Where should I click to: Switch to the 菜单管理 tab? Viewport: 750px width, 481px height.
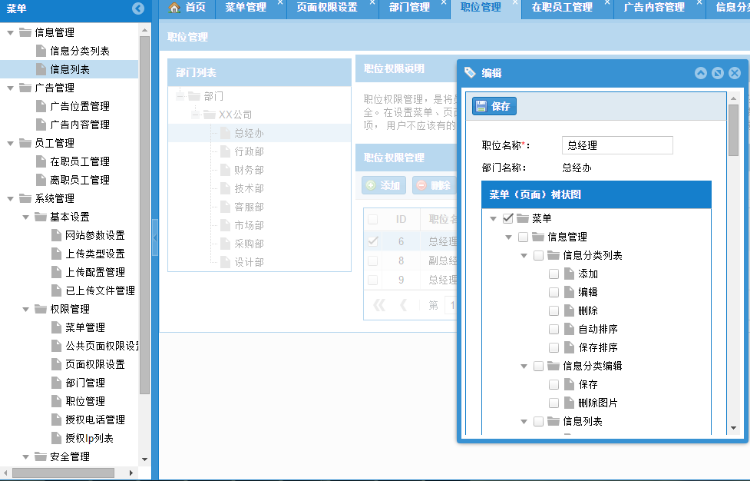[x=246, y=8]
